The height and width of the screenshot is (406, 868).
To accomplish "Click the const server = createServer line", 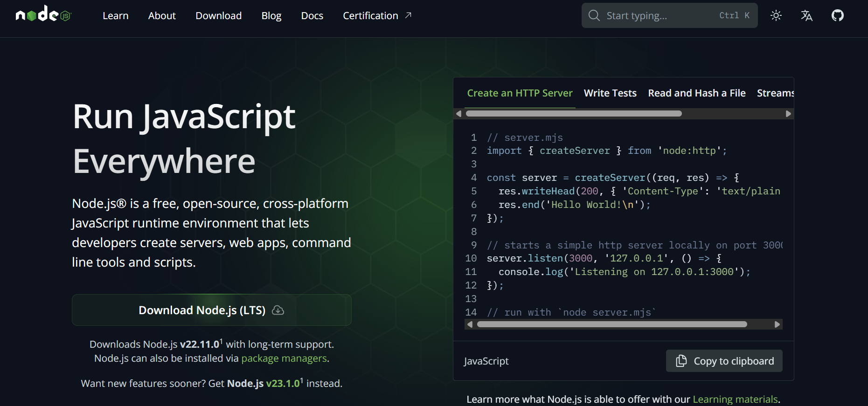I will point(613,178).
